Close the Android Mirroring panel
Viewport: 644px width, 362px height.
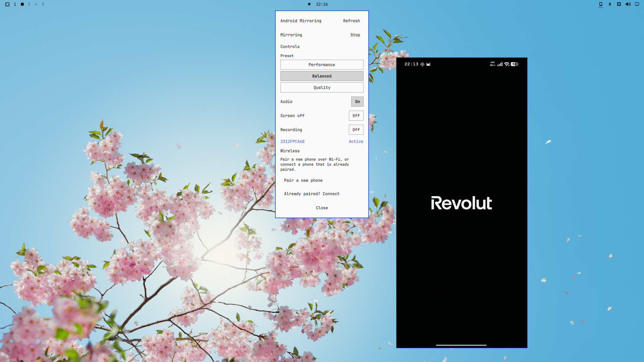[322, 208]
